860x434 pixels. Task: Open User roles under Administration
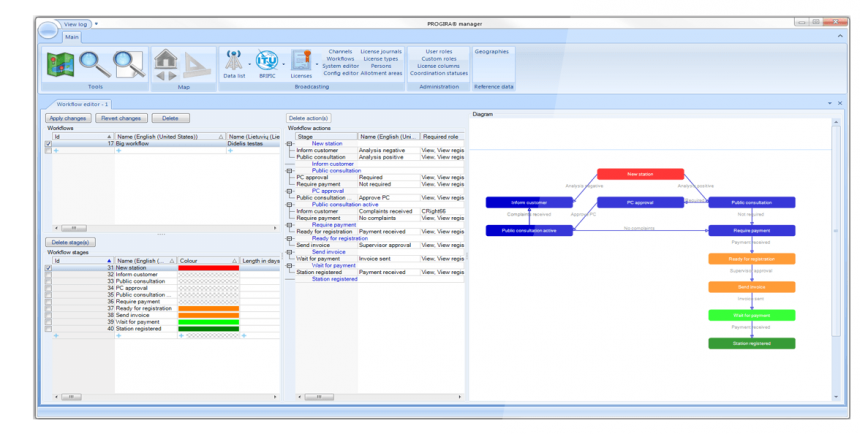439,52
